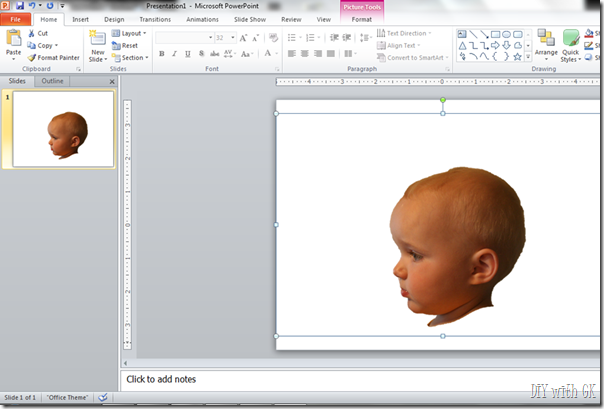
Task: Select the Isosceles Triangle shape
Action: 462,46
